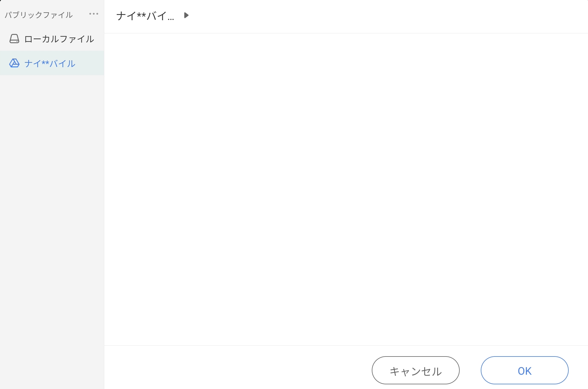Click the empty file list area

coord(346,187)
